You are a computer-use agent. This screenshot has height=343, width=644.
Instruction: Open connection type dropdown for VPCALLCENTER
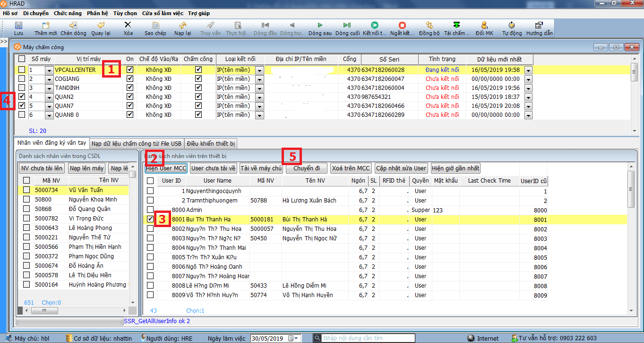pyautogui.click(x=259, y=70)
